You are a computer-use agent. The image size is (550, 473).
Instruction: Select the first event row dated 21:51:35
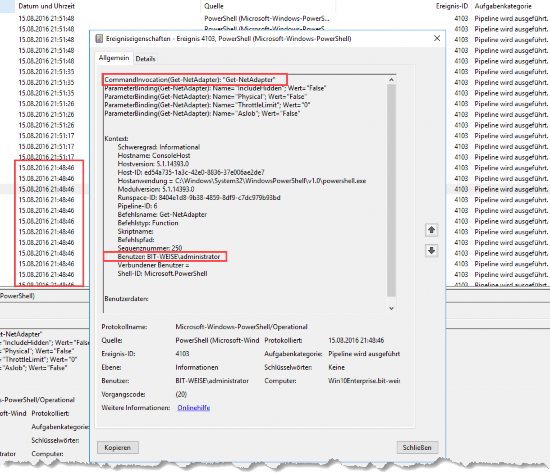point(46,72)
